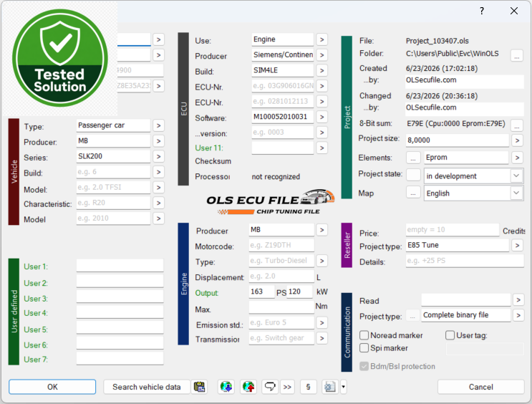Image resolution: width=532 pixels, height=404 pixels.
Task: Expand the small arrow beside settings icon
Action: tap(344, 387)
